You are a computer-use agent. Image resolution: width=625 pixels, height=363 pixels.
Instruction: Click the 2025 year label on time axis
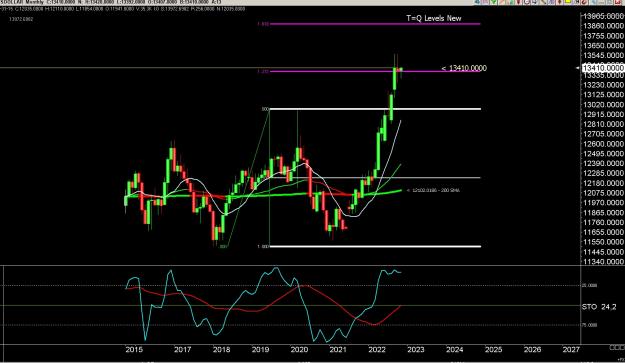point(493,349)
